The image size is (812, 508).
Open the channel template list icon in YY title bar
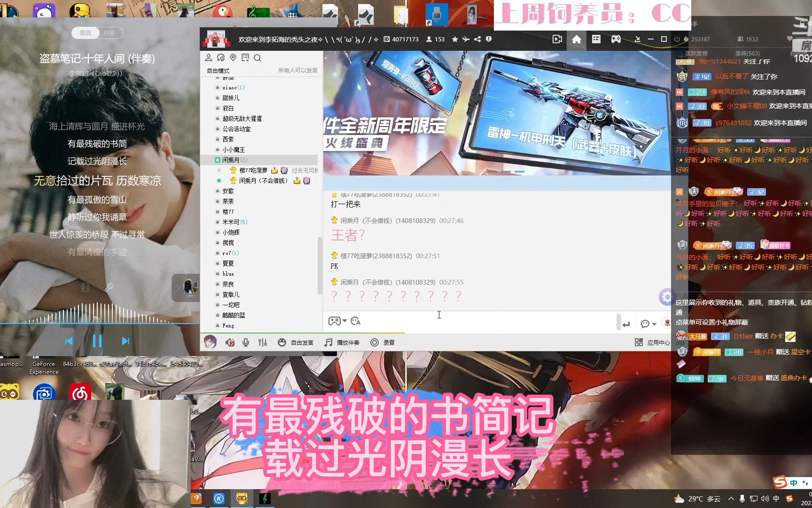596,39
